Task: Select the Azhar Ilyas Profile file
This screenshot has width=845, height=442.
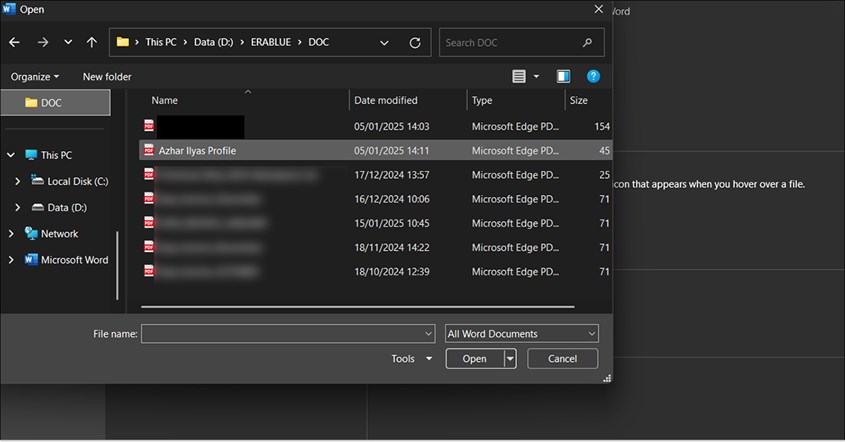Action: [x=375, y=150]
